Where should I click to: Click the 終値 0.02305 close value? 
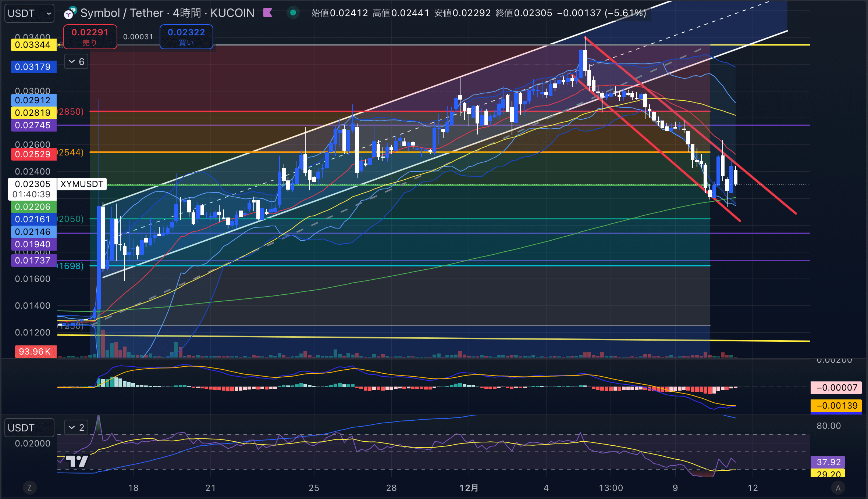(x=524, y=13)
